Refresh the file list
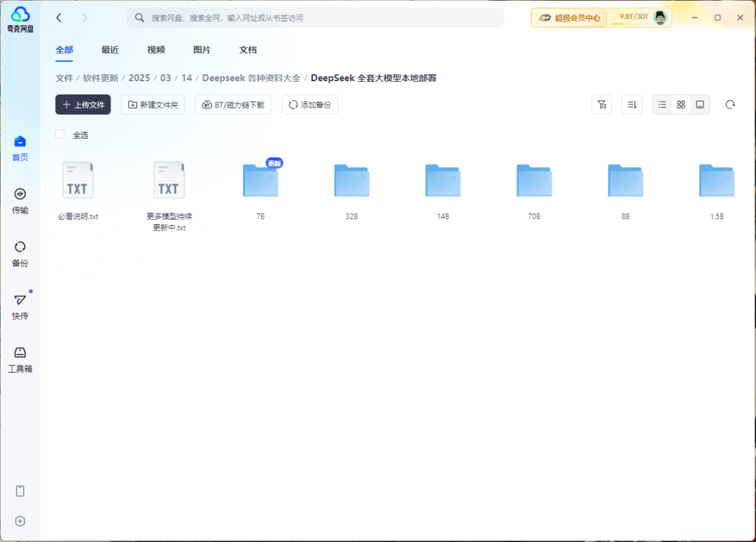The height and width of the screenshot is (542, 756). 730,104
